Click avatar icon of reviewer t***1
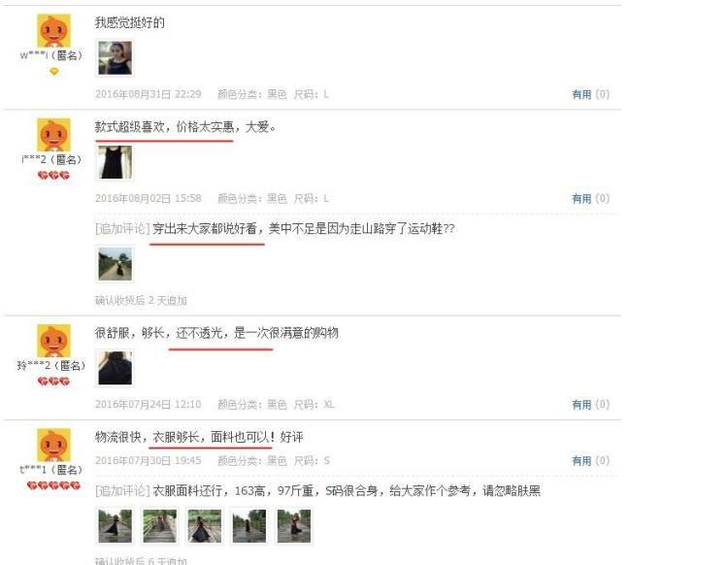 click(x=53, y=446)
